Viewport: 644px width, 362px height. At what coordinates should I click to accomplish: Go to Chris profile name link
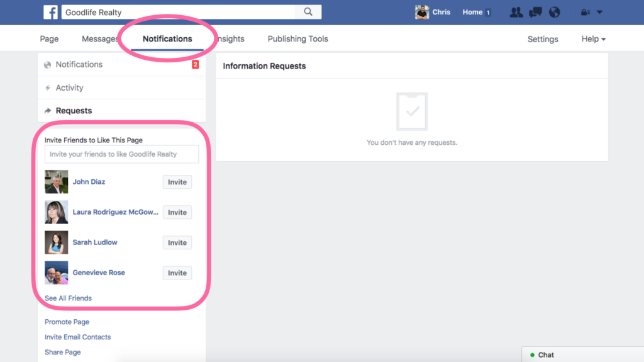pyautogui.click(x=441, y=13)
